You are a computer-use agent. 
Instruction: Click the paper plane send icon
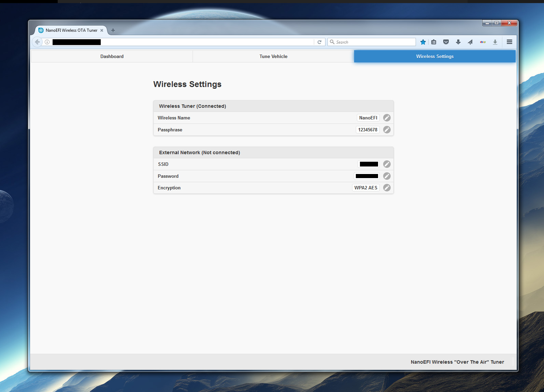click(x=470, y=42)
